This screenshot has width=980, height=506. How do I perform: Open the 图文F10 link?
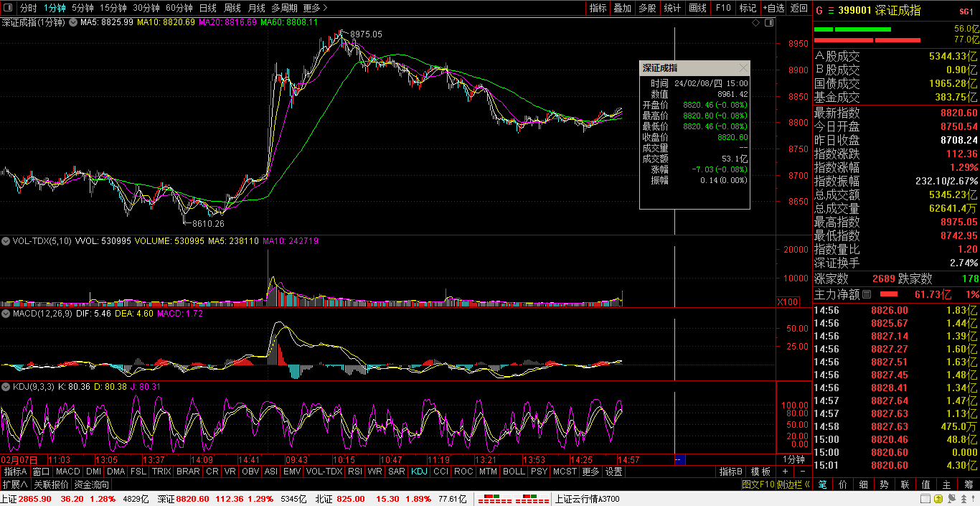click(x=758, y=484)
